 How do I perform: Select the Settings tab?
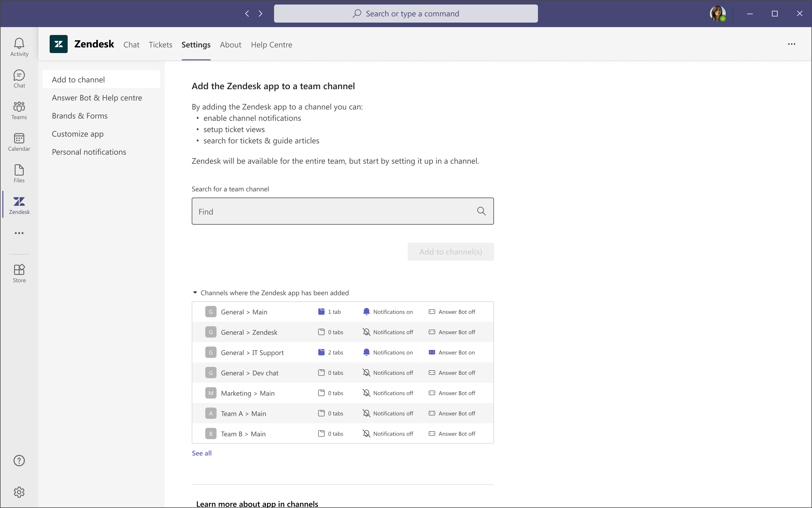(x=196, y=44)
